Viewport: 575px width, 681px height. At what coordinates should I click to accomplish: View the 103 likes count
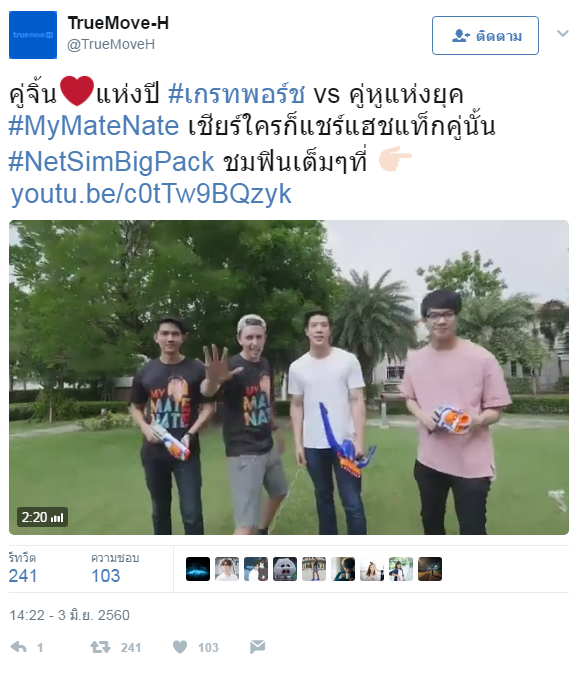coord(106,576)
